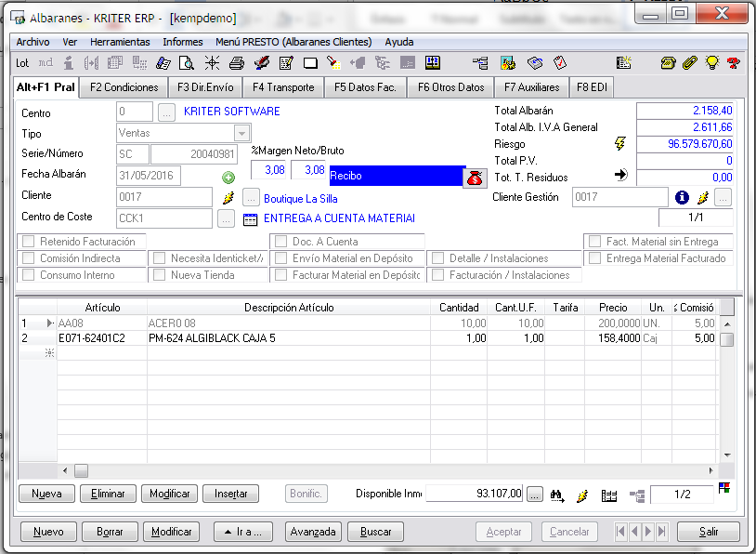Click the colored flag icon at bottom right of grid
Image resolution: width=756 pixels, height=554 pixels.
723,487
